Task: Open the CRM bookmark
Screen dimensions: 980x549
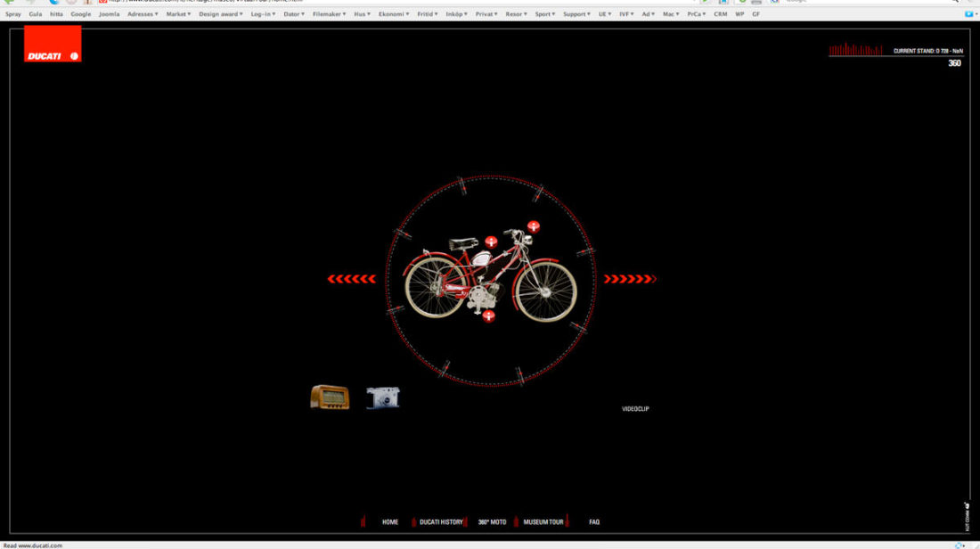Action: coord(720,13)
